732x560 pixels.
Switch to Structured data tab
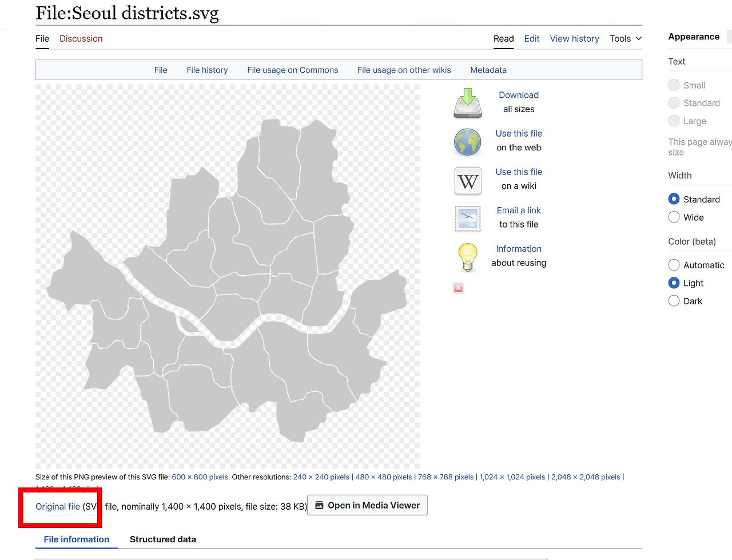(163, 539)
